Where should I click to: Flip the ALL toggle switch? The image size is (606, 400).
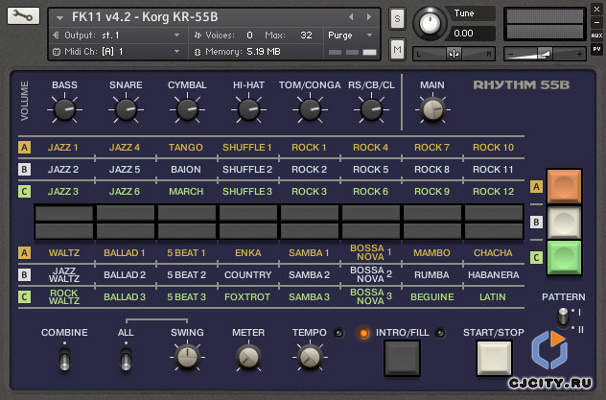(x=126, y=359)
